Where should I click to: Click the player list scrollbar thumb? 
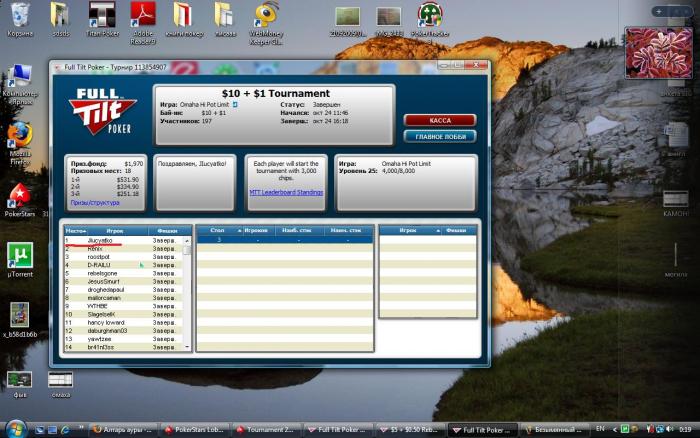pos(187,250)
